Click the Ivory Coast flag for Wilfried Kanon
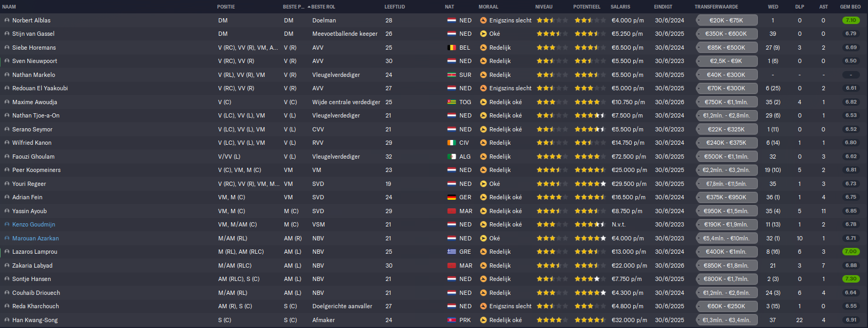 451,143
